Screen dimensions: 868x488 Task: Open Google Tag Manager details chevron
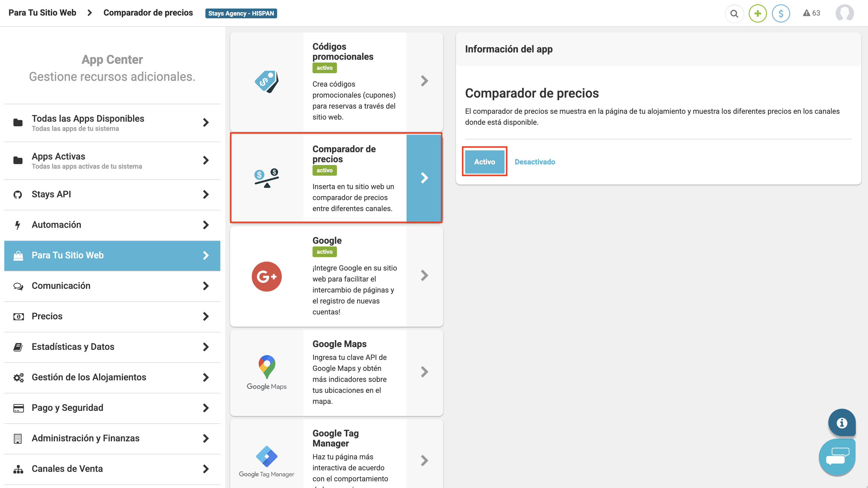point(424,460)
